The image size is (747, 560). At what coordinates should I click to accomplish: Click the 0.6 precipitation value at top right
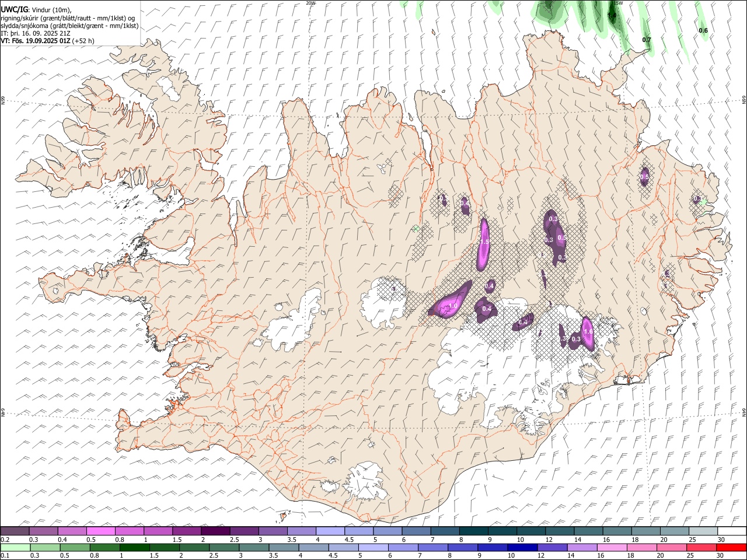pyautogui.click(x=703, y=30)
